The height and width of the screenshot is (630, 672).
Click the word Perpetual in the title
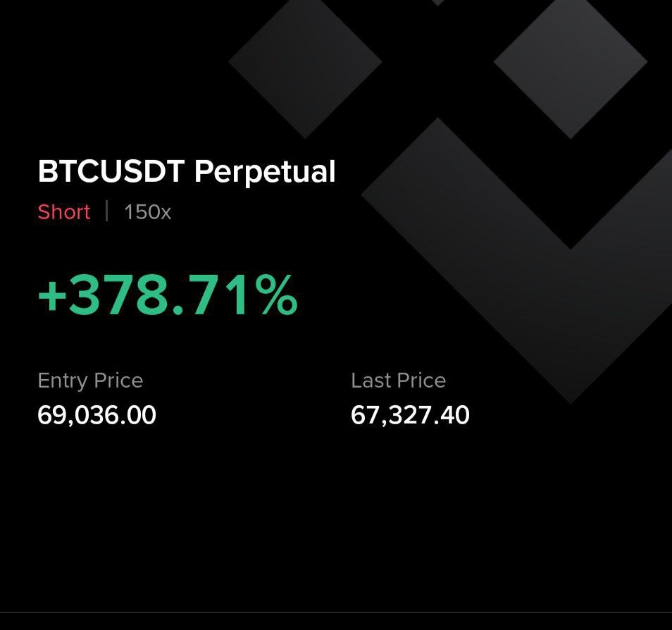265,171
